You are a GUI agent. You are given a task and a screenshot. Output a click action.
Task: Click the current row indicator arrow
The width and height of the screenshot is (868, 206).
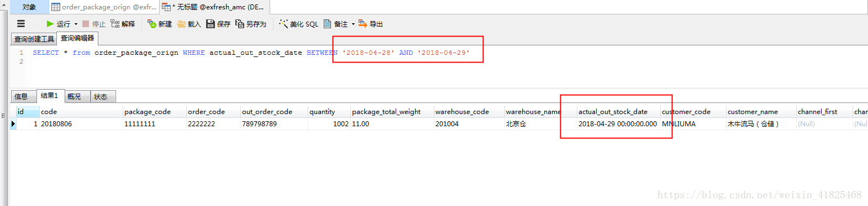point(13,124)
